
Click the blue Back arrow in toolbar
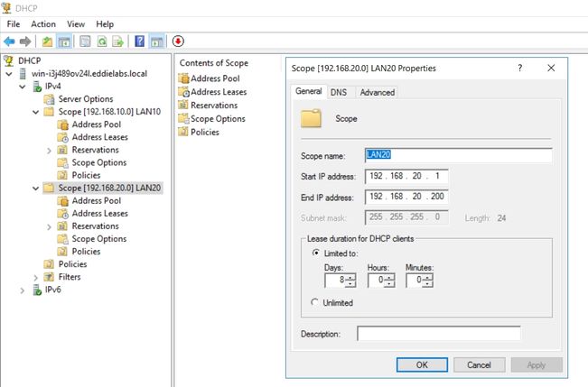pyautogui.click(x=9, y=41)
